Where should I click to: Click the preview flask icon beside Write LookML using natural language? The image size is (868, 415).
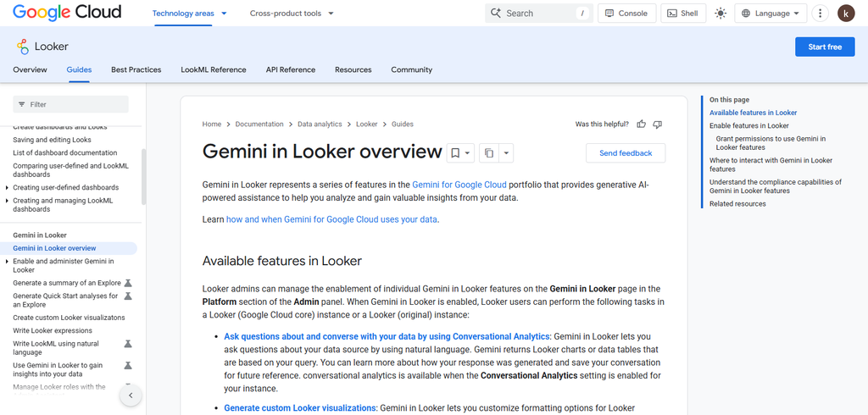128,344
